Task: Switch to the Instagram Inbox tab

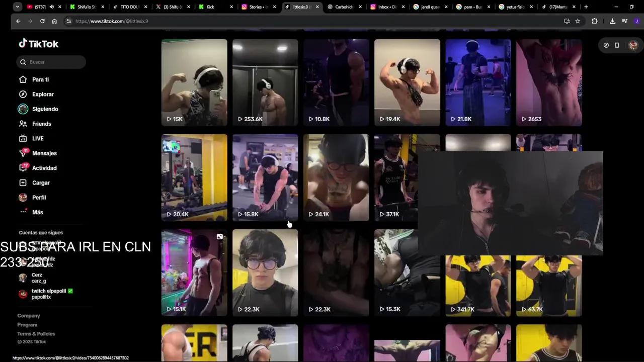Action: tap(387, 7)
